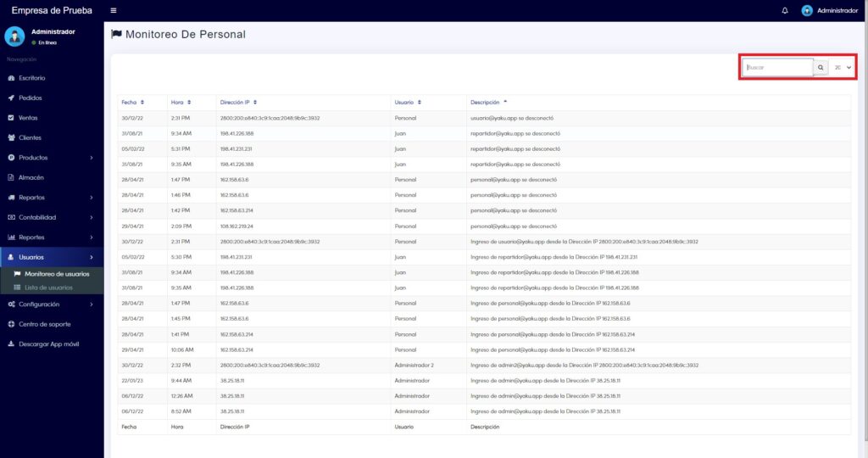This screenshot has height=458, width=868.
Task: Click the Fecha column sort arrows
Action: [142, 103]
